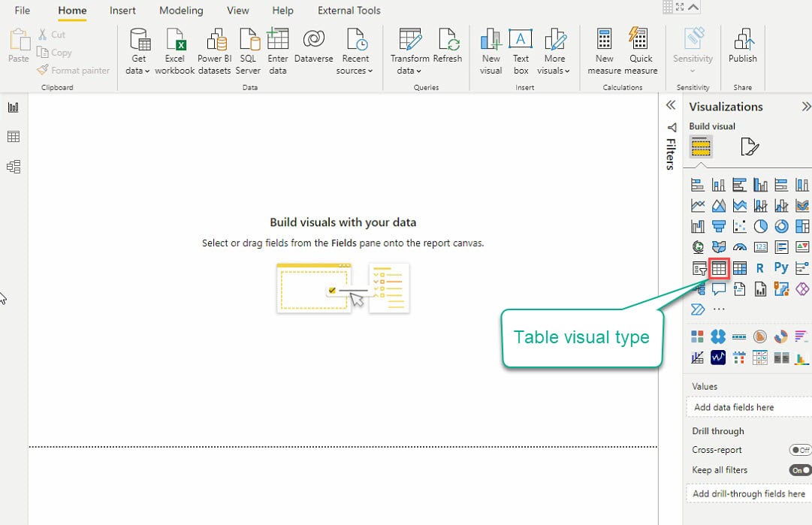
Task: Add a Q&A speech bubble visual
Action: pos(718,289)
